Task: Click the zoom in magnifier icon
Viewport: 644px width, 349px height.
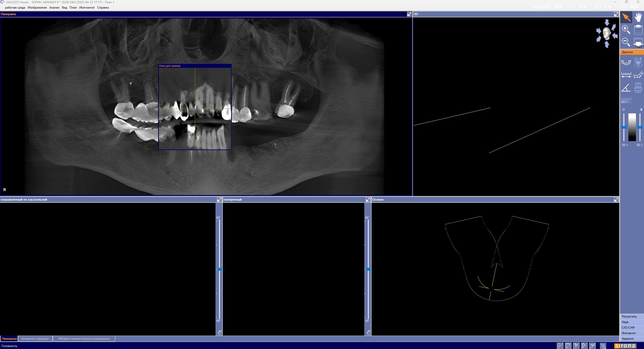Action: (x=626, y=29)
